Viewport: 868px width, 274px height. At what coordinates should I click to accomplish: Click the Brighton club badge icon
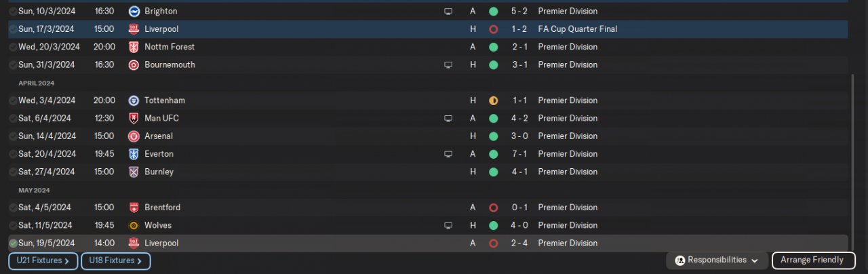pyautogui.click(x=134, y=12)
